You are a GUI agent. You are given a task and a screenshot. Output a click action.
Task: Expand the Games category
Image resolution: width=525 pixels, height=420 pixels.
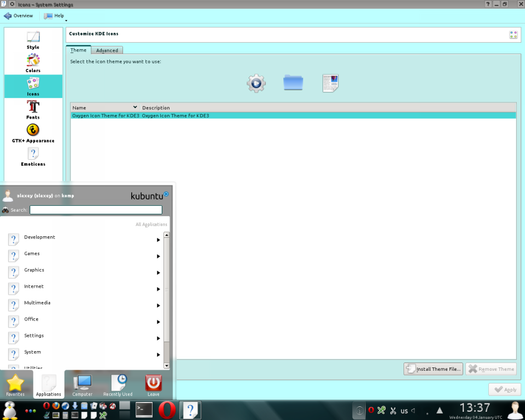tap(84, 256)
